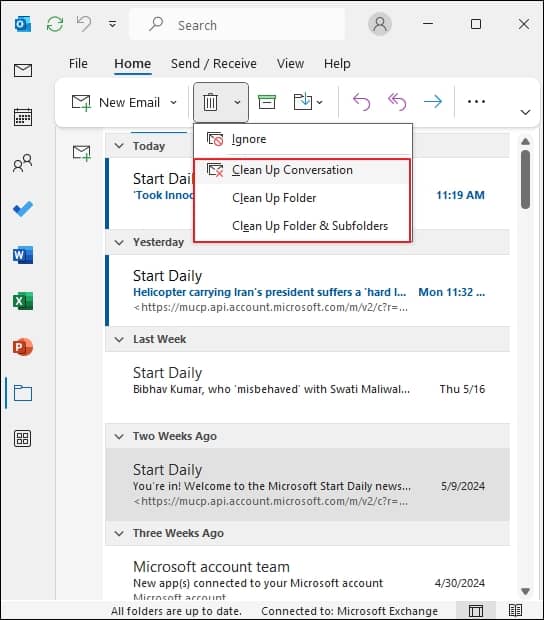The width and height of the screenshot is (544, 620).
Task: Click the Outlook app logo icon
Action: tap(23, 25)
